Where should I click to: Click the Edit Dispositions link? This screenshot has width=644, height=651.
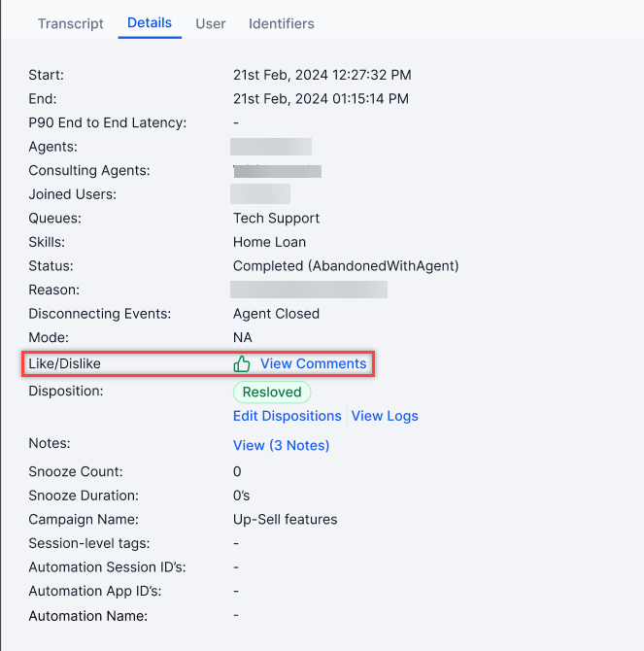click(x=288, y=416)
